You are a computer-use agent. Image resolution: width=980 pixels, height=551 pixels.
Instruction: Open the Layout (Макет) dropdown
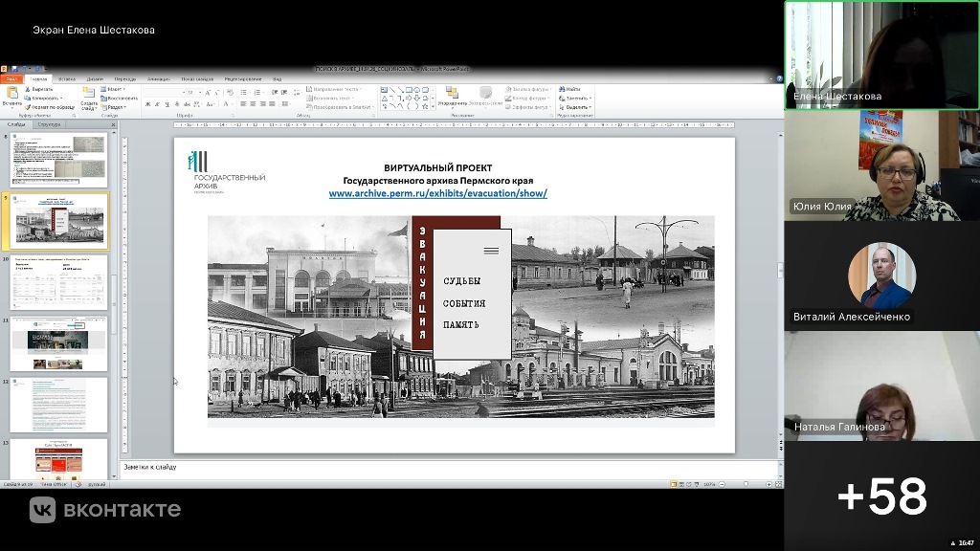click(x=117, y=89)
